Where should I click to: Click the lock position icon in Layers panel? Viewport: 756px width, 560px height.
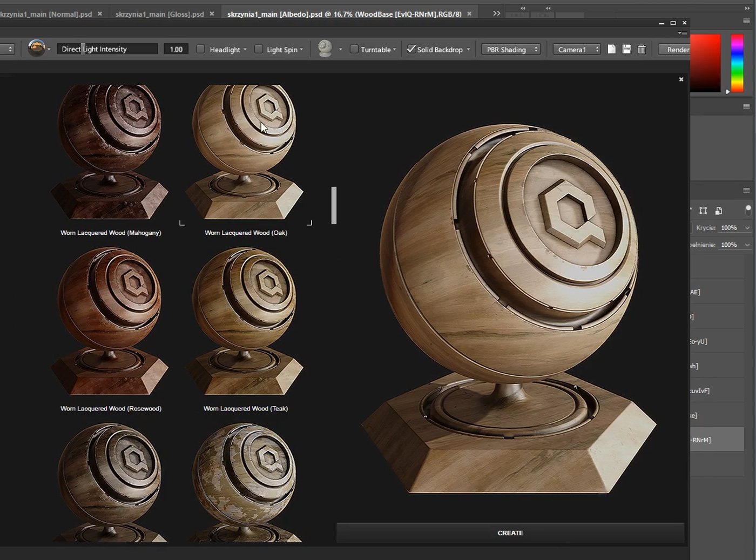click(703, 211)
